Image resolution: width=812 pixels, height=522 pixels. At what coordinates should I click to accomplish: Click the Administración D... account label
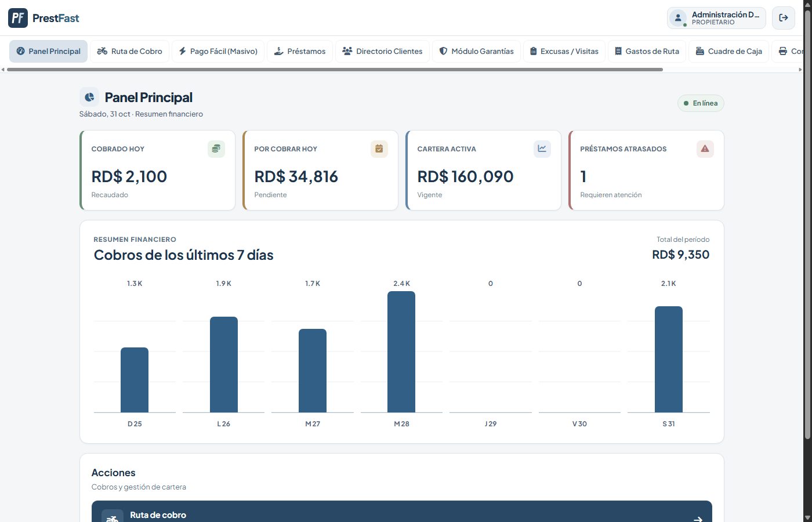(725, 14)
